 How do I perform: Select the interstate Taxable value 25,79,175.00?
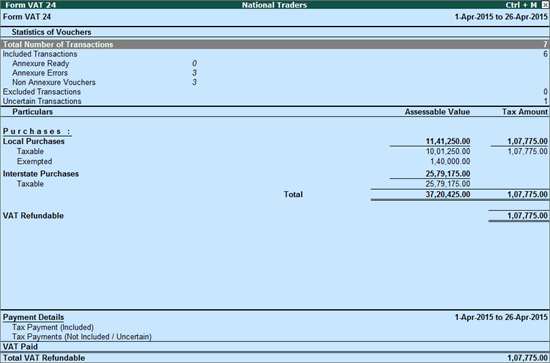point(448,184)
